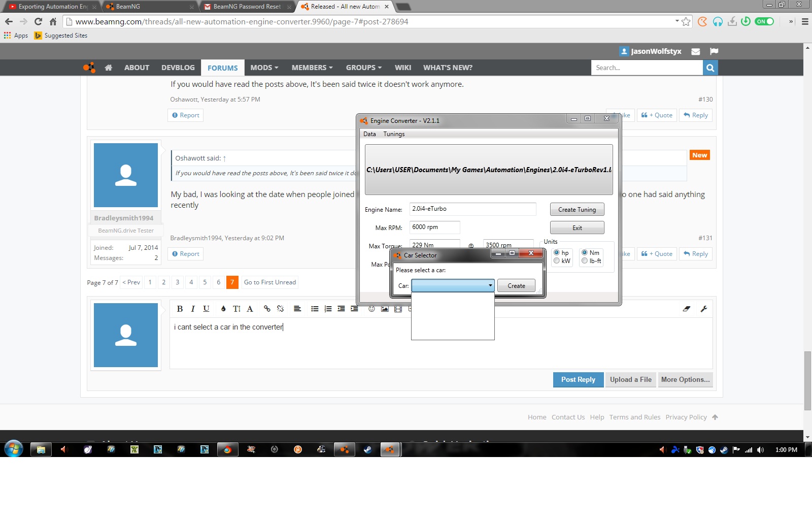The width and height of the screenshot is (812, 520).
Task: Select lb-ft torque unit
Action: coord(585,261)
